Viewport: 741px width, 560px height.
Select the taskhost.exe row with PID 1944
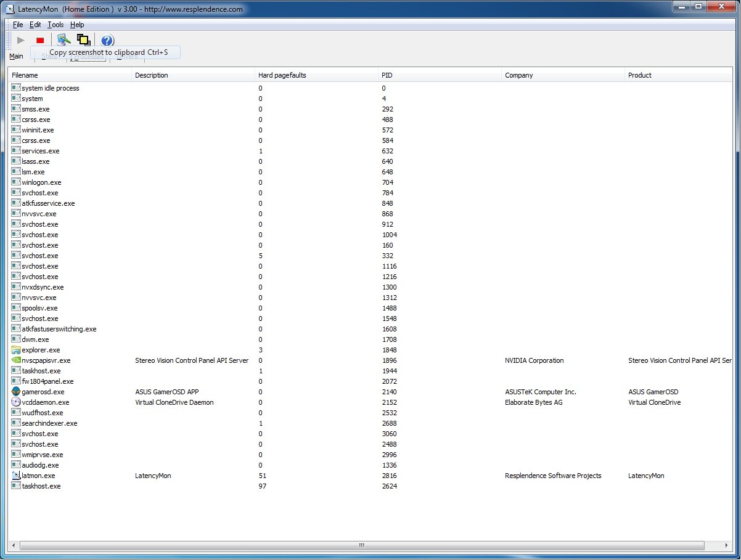coord(370,371)
